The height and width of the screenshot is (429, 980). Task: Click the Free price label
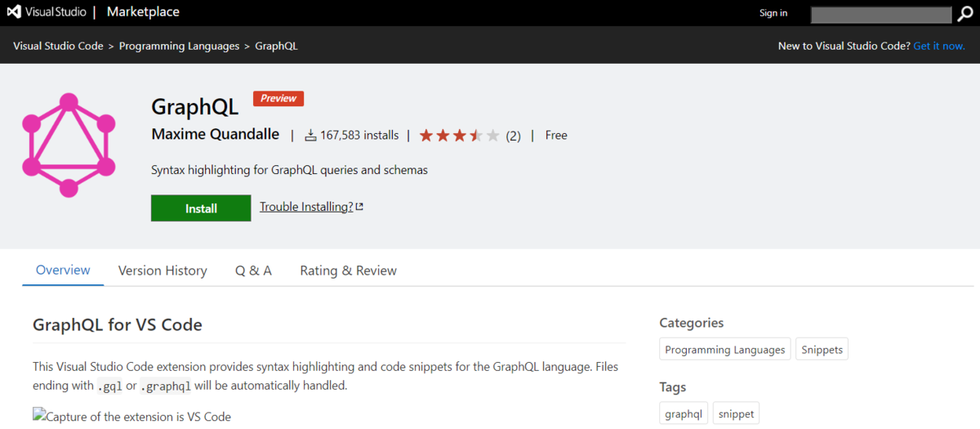(556, 136)
